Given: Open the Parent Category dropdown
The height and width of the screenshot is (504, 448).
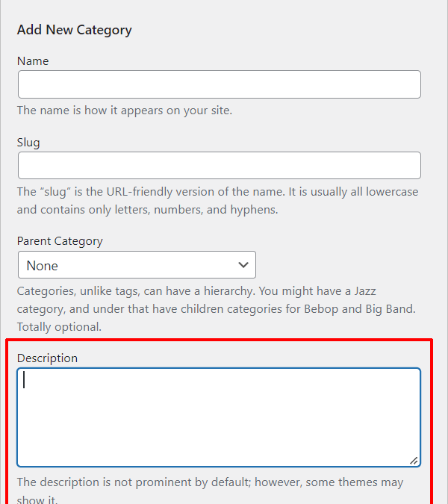Looking at the screenshot, I should point(137,265).
